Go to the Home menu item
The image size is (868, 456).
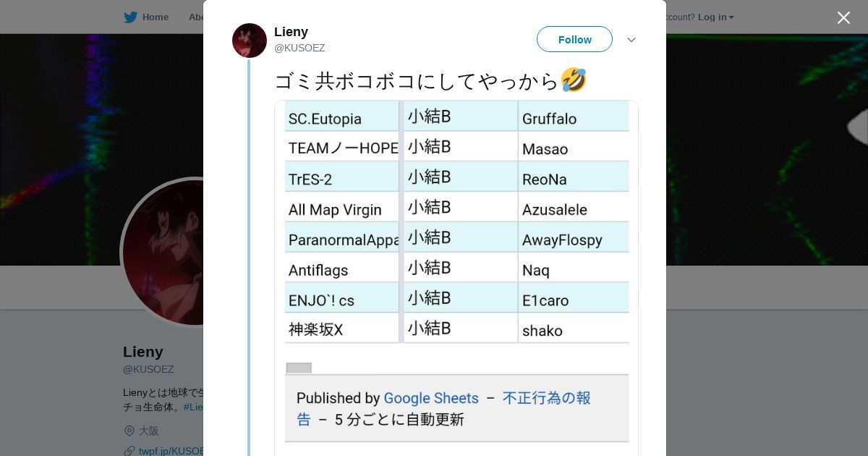tap(155, 17)
